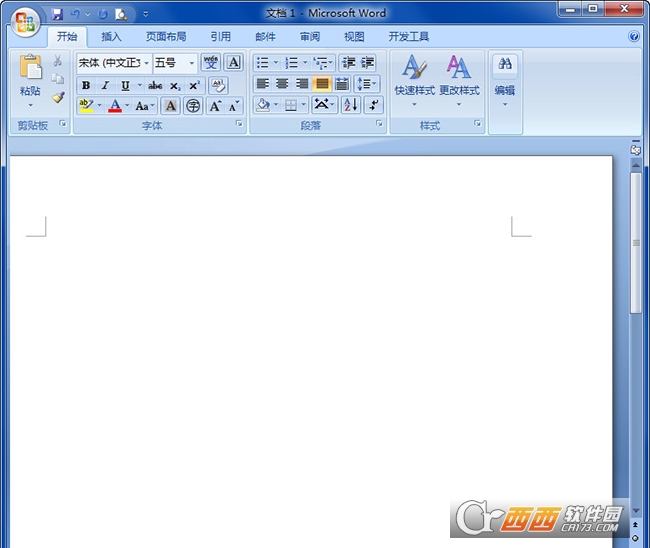The height and width of the screenshot is (548, 650).
Task: Cut the selection with the scissors icon
Action: [x=58, y=61]
